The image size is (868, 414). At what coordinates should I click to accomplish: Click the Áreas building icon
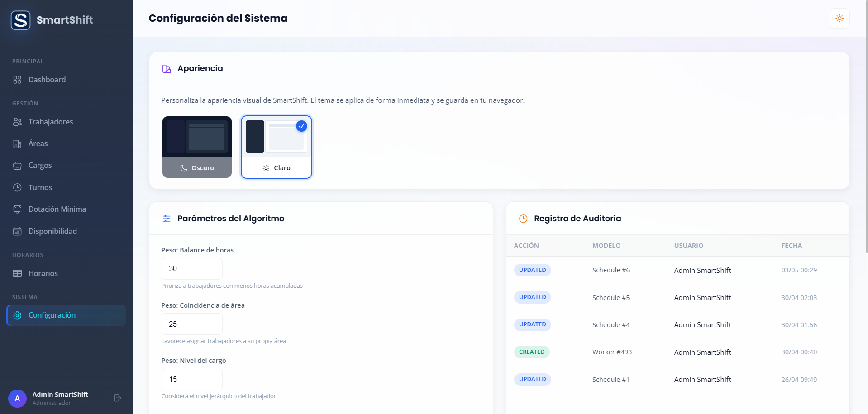click(17, 144)
